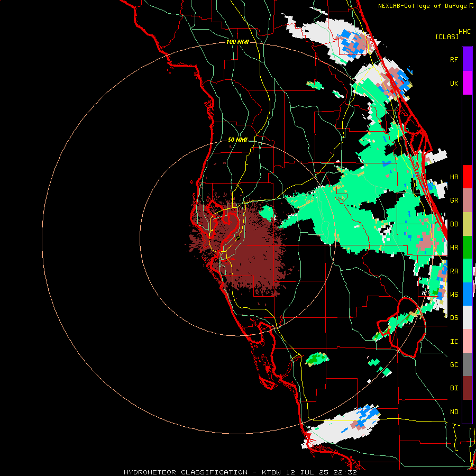Click the HA red legend swatch
Viewport: 476px width, 476px height.
coord(467,177)
